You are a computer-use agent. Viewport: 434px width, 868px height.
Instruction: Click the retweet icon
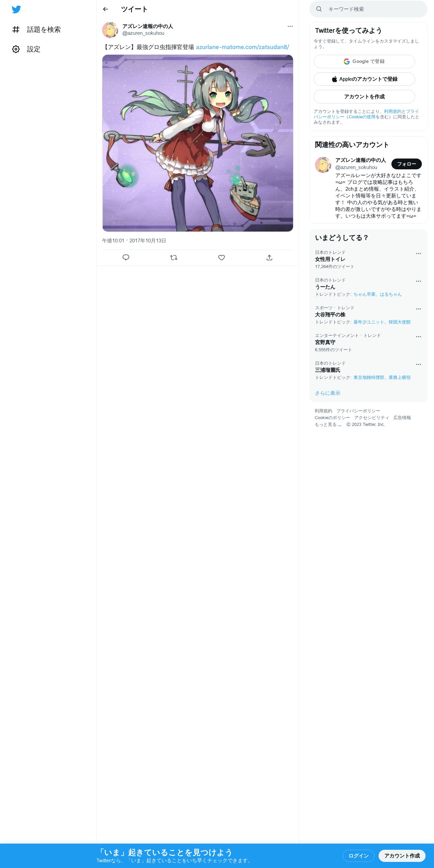(174, 258)
